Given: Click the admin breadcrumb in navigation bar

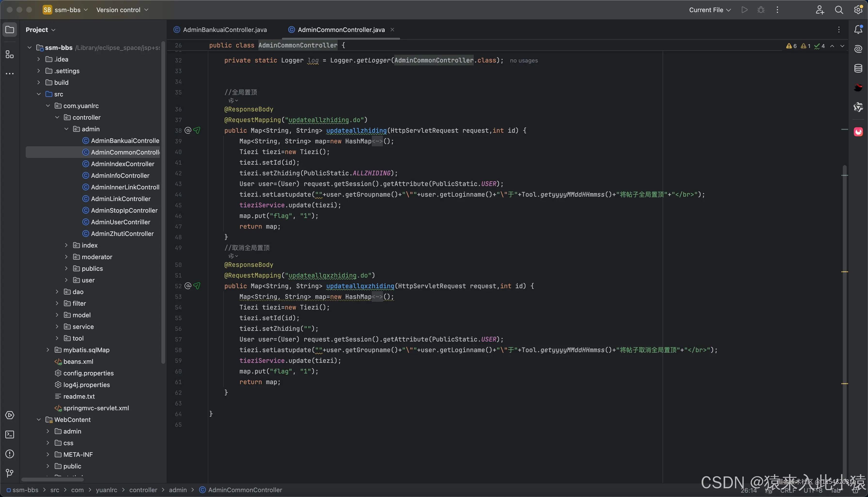Looking at the screenshot, I should [178, 490].
